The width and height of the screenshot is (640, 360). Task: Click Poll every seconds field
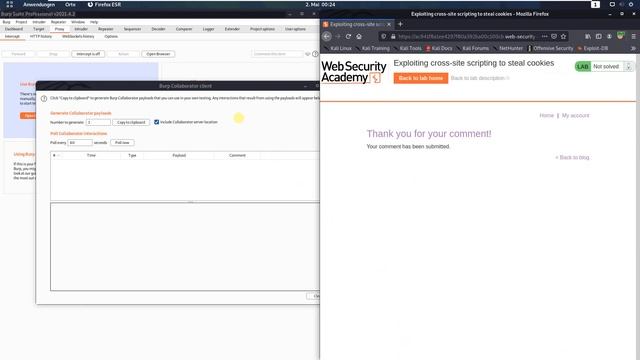pos(80,143)
